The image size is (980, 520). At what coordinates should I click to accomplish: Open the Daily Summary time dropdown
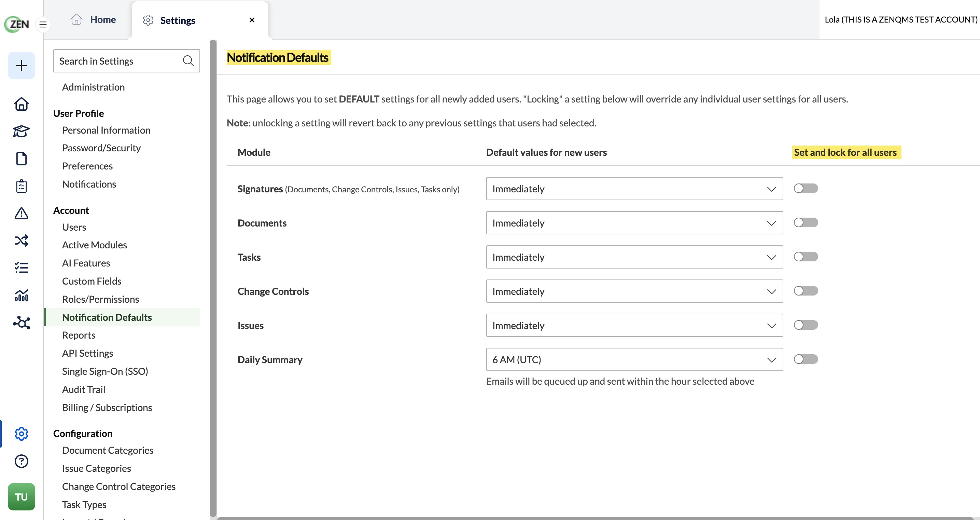click(x=634, y=359)
